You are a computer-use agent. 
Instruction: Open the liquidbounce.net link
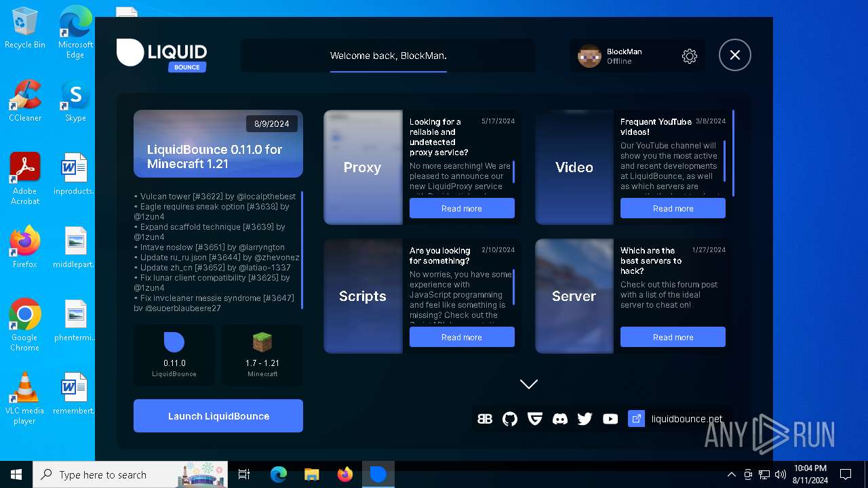[687, 419]
